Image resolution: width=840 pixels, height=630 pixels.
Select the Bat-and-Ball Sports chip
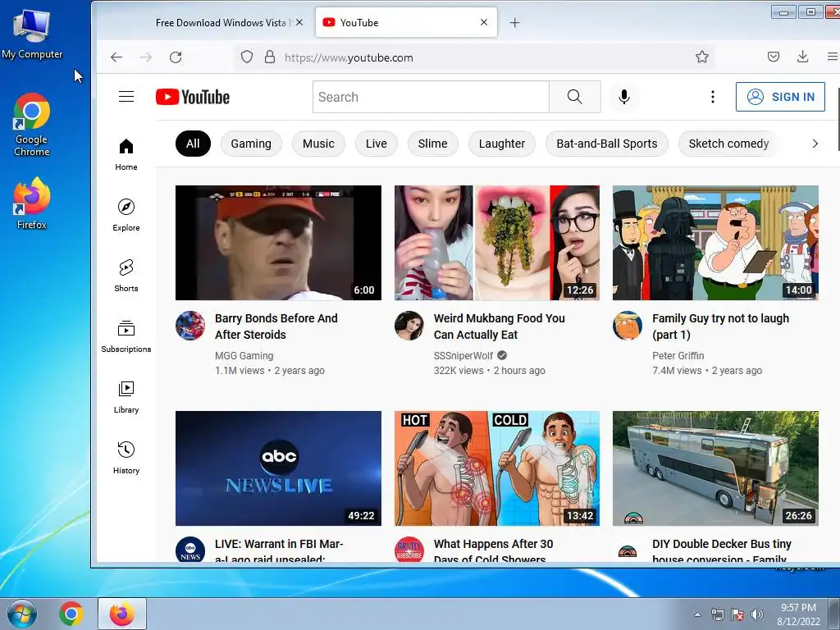click(x=606, y=144)
